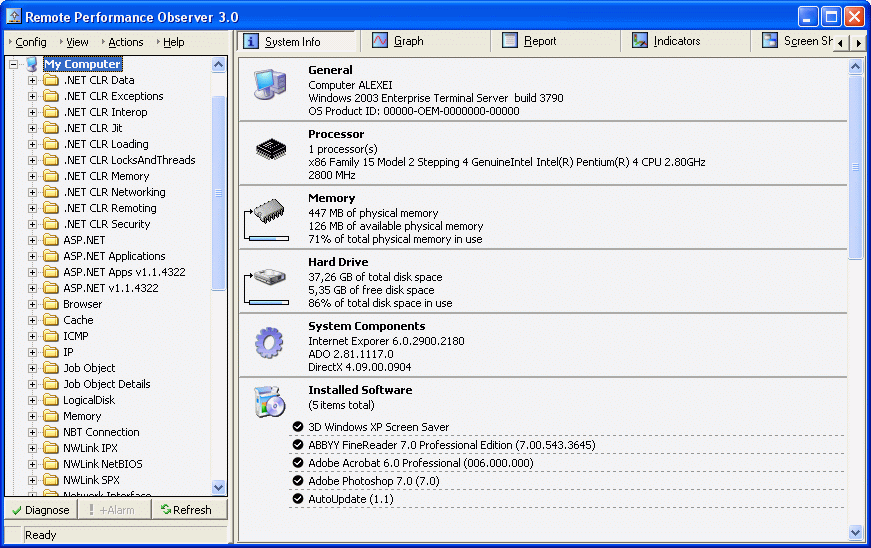871x548 pixels.
Task: Click the My Computer tree icon
Action: click(32, 64)
